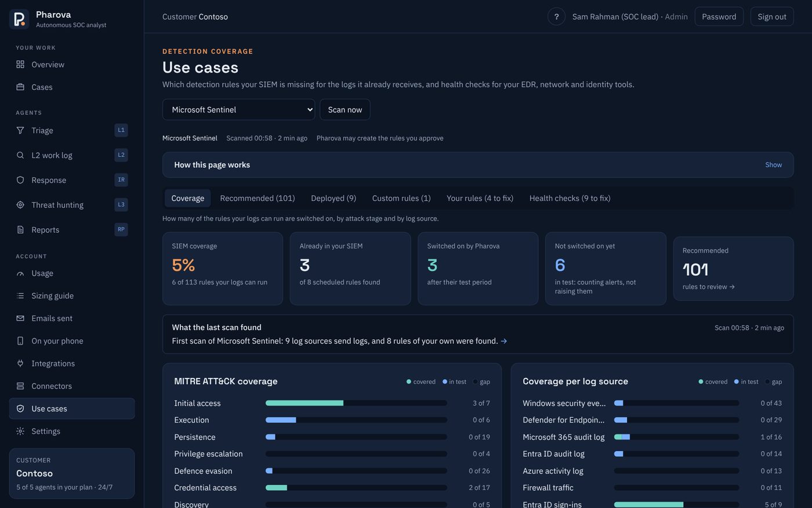The width and height of the screenshot is (812, 508).
Task: Click the Use cases shield-check icon
Action: (x=20, y=409)
